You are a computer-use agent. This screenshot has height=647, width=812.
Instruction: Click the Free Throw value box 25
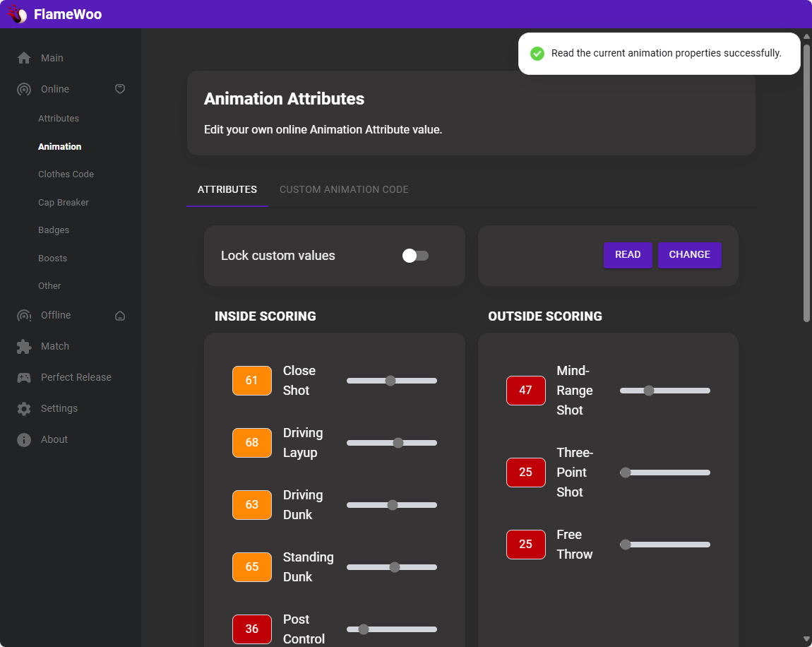(x=525, y=545)
